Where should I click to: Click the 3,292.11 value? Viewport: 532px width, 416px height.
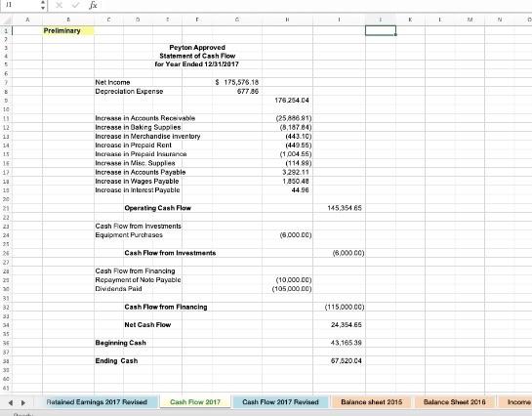tap(296, 173)
